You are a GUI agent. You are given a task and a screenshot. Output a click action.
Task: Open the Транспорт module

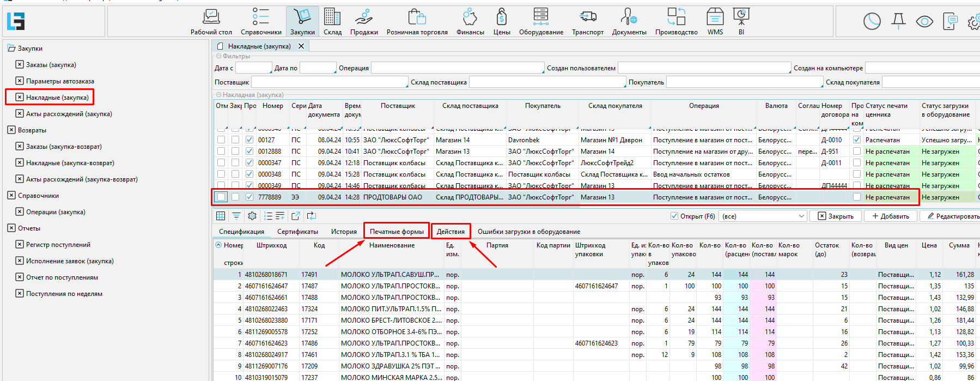pyautogui.click(x=587, y=22)
